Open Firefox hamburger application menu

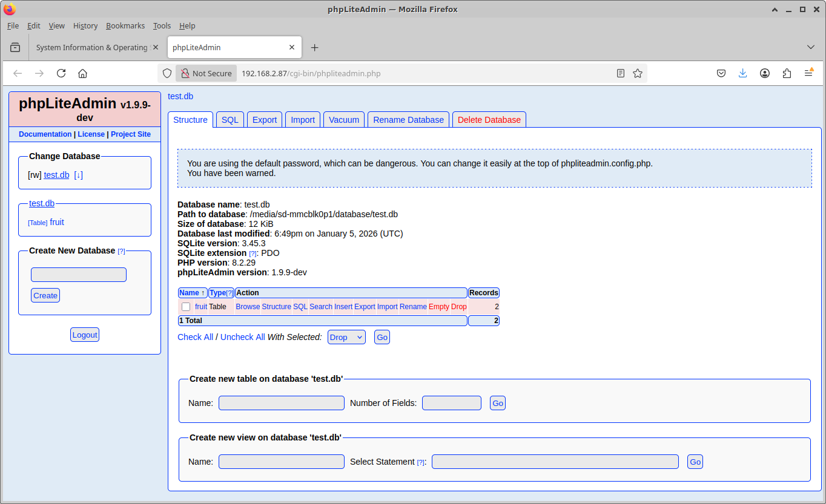(x=808, y=73)
